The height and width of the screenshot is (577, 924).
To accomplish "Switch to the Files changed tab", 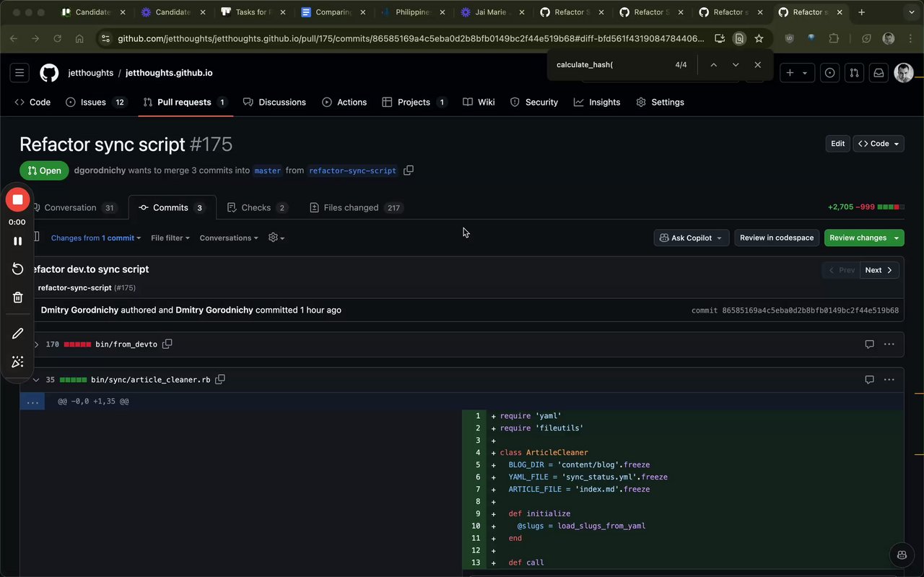I will click(351, 207).
